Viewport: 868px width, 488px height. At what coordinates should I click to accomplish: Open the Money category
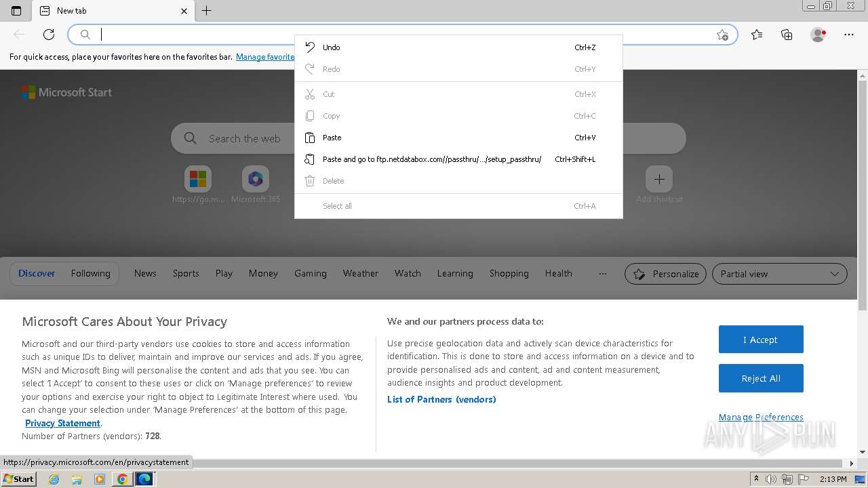coord(263,273)
